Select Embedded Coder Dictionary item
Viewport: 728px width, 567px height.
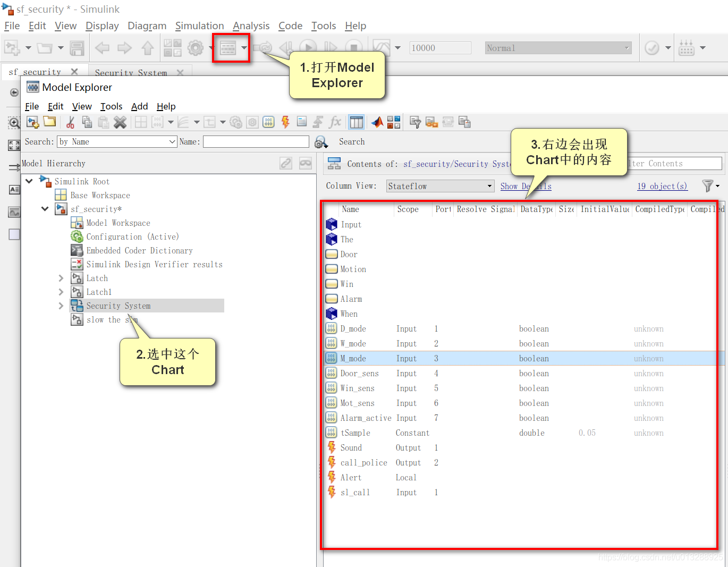coord(139,250)
